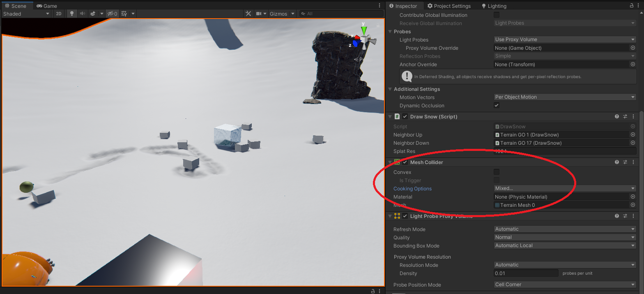
Task: Toggle scene audio speaker icon
Action: coord(83,14)
